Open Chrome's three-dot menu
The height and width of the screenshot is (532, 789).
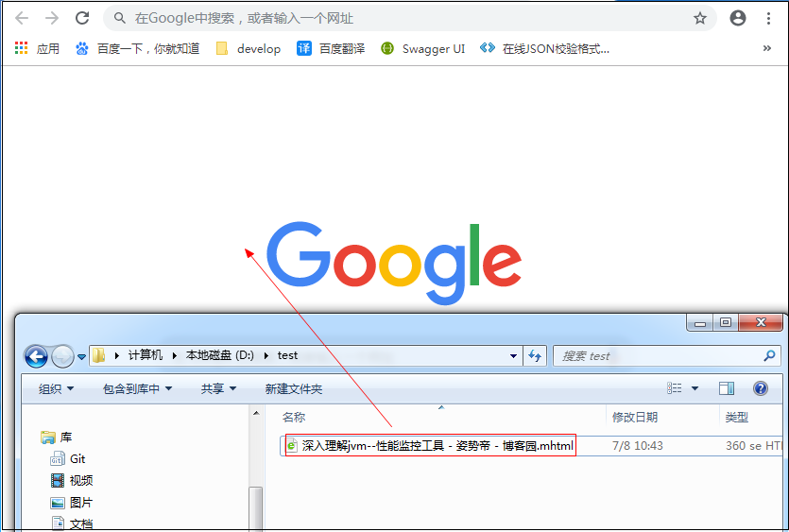768,19
